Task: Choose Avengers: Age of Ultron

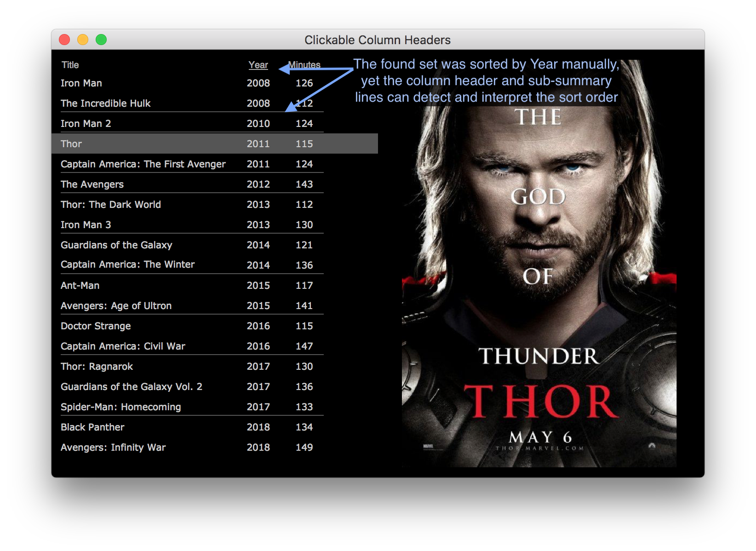Action: point(116,306)
